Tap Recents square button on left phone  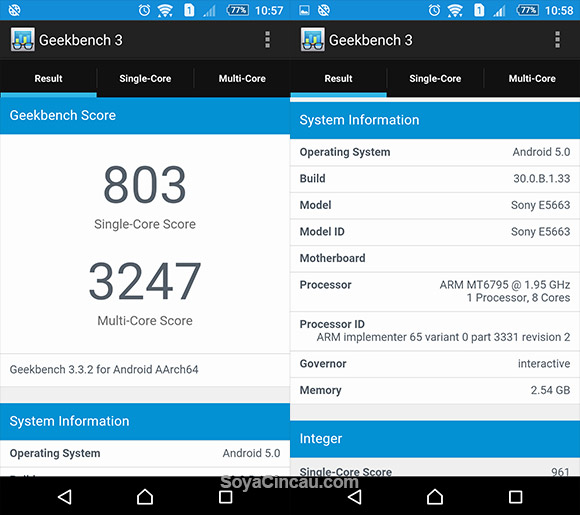tap(225, 497)
